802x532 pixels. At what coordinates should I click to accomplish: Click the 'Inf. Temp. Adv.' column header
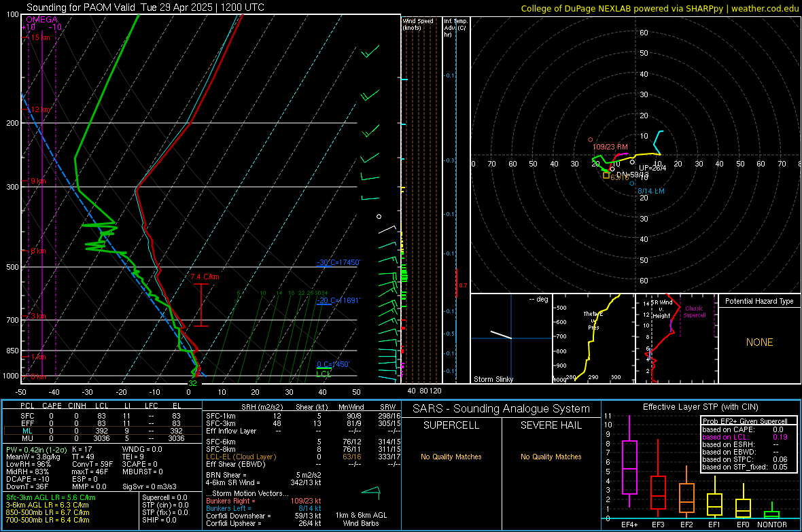(x=455, y=28)
